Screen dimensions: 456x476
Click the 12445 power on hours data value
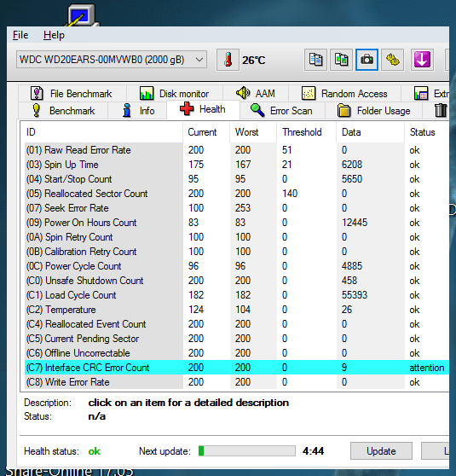(355, 223)
